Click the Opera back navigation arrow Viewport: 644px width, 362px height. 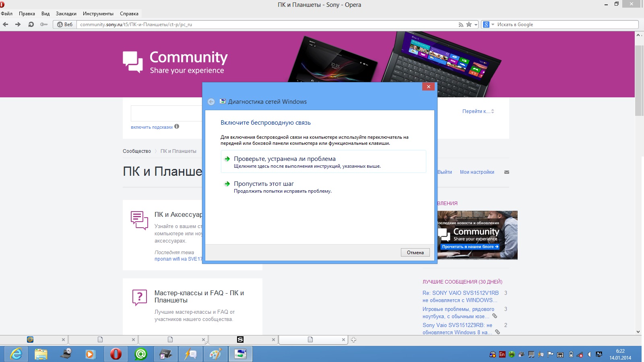(x=6, y=25)
